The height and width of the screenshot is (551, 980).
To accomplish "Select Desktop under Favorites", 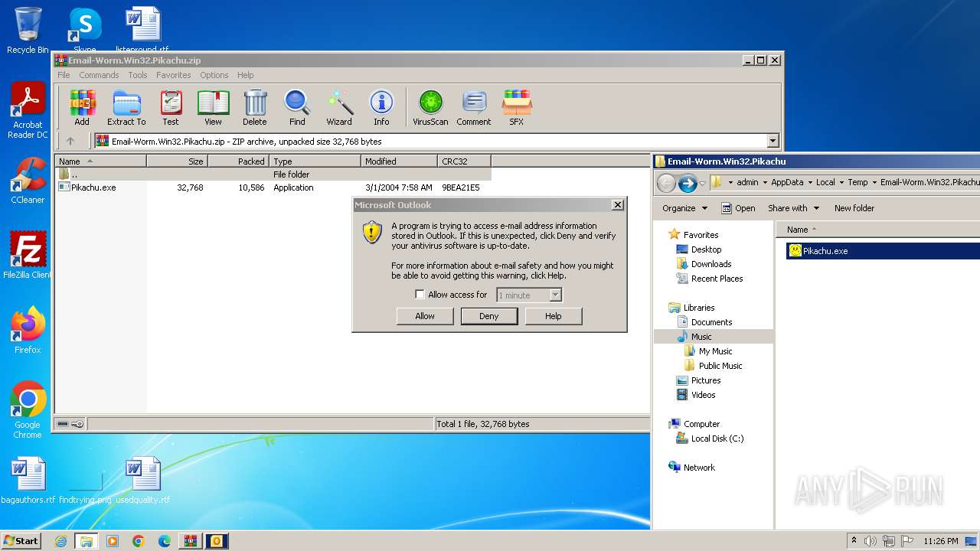I will coord(698,249).
